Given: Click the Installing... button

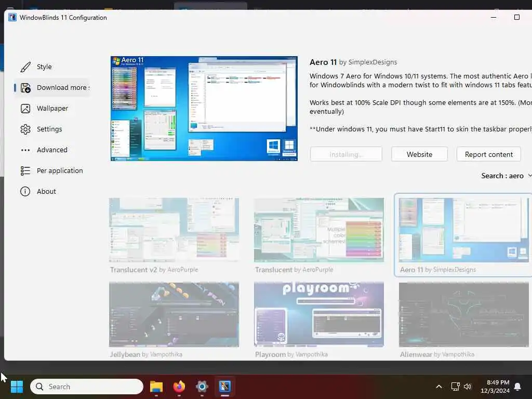Looking at the screenshot, I should coord(346,154).
